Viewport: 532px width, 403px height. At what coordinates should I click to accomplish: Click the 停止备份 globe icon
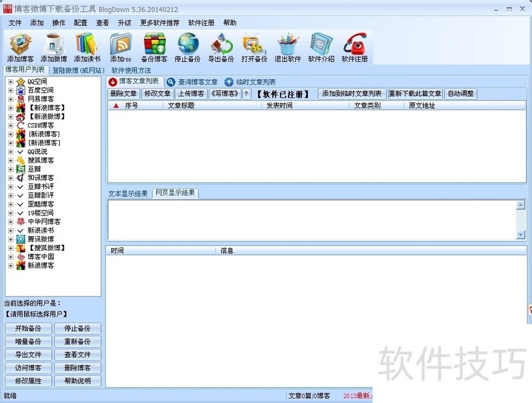pos(188,45)
